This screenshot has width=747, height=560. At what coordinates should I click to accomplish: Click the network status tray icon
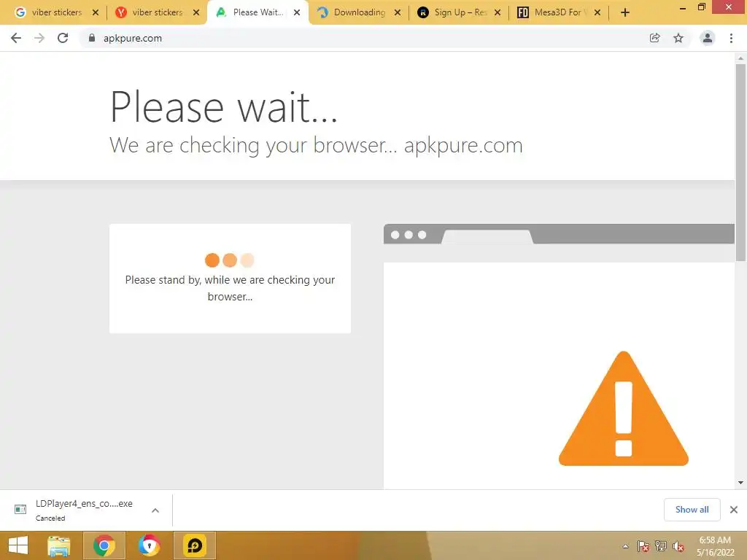[x=661, y=546]
